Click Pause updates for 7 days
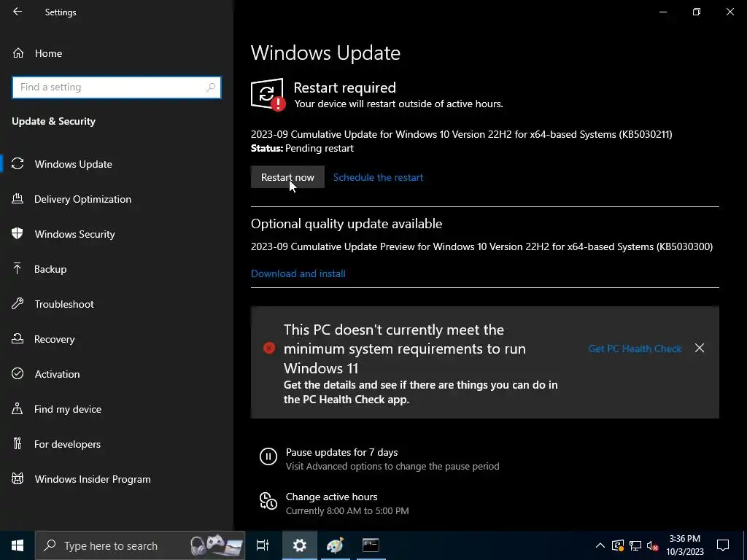Image resolution: width=747 pixels, height=560 pixels. tap(341, 452)
